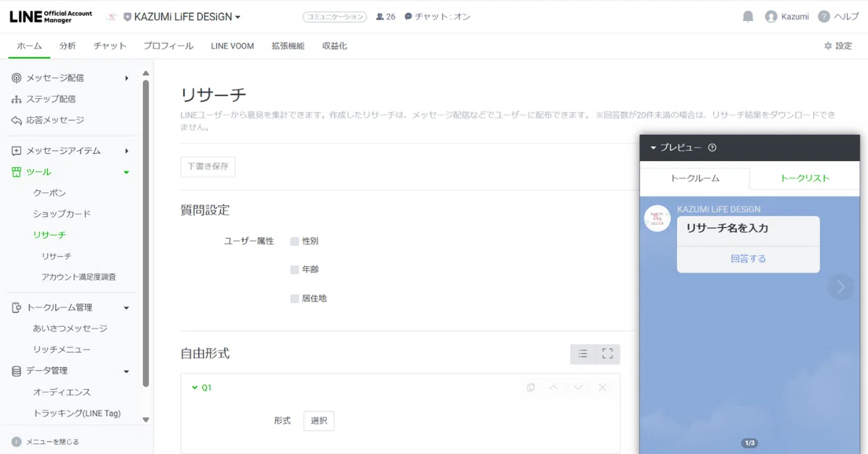
Task: Open the 収益化 tab
Action: [335, 46]
